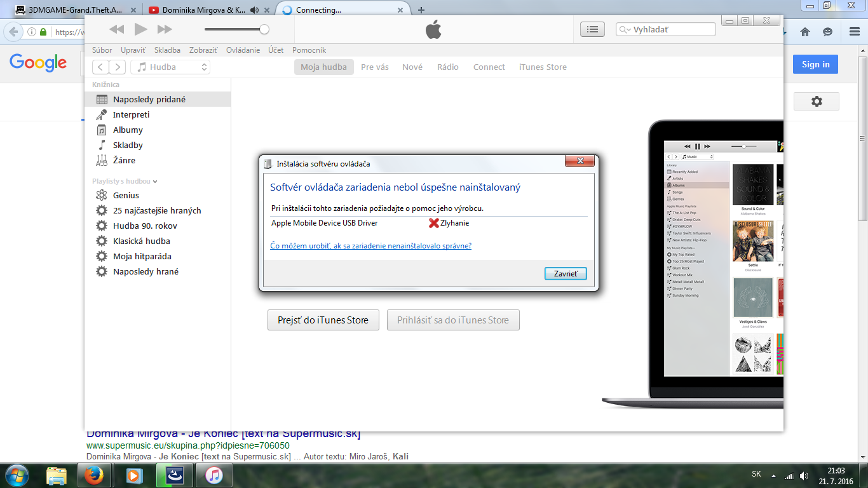The image size is (868, 488).
Task: Open Albumy in the library sidebar
Action: (128, 130)
